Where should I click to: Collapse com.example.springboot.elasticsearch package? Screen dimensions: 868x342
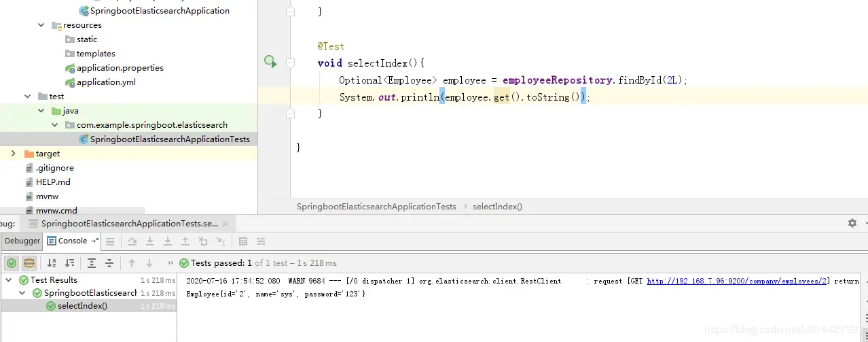click(55, 125)
